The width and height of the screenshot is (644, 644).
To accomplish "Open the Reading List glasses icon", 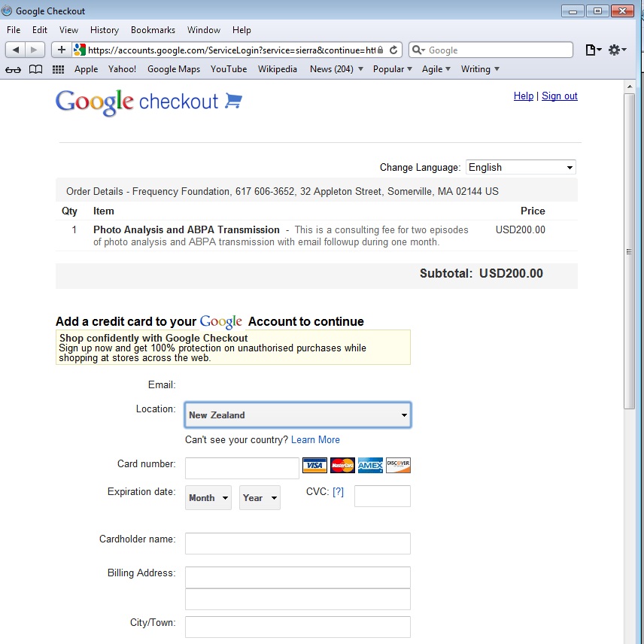I will [13, 69].
